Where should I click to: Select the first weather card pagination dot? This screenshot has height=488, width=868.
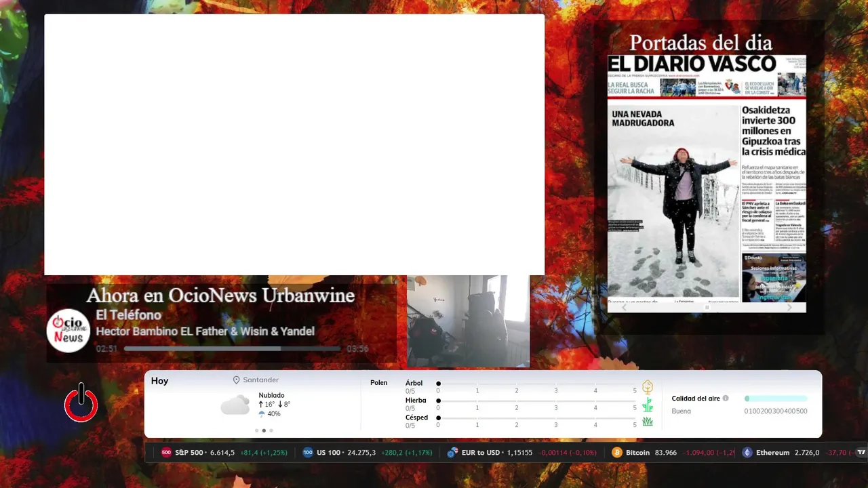256,430
